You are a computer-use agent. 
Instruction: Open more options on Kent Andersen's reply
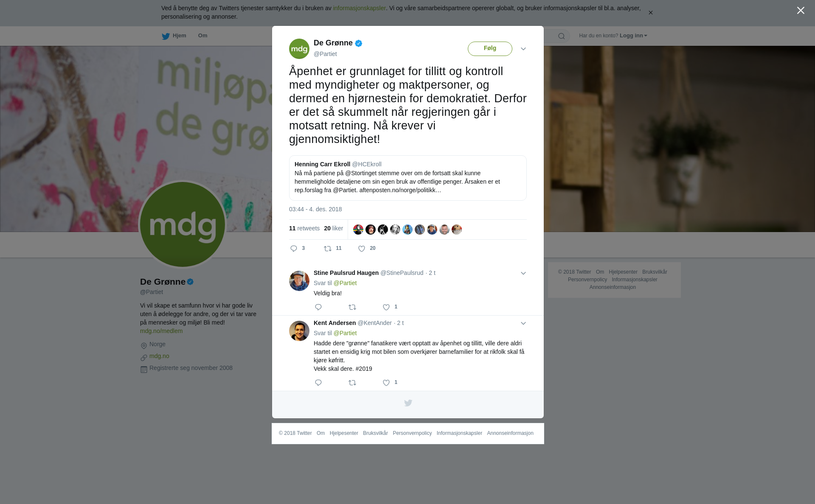tap(523, 323)
